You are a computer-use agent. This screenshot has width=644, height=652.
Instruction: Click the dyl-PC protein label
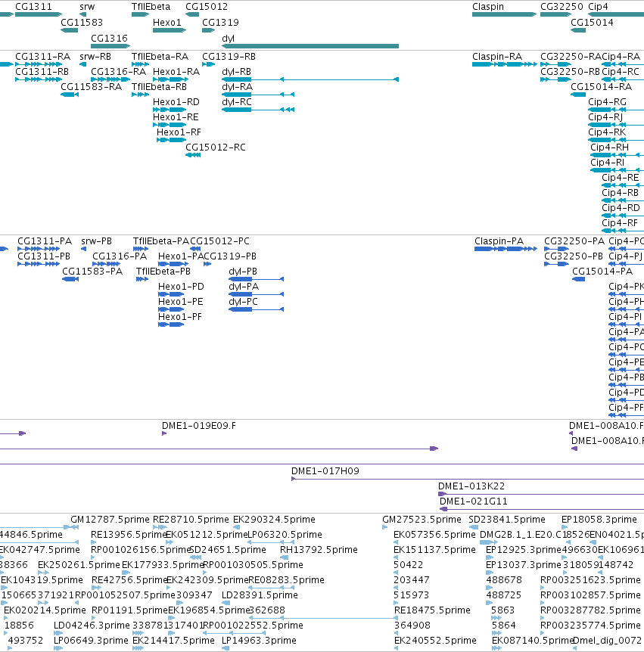coord(244,302)
